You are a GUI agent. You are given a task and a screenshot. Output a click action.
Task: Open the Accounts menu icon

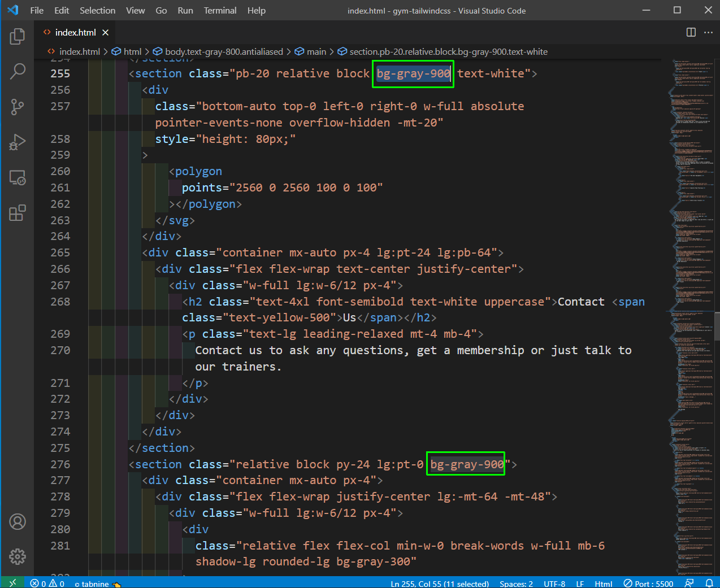pyautogui.click(x=18, y=521)
